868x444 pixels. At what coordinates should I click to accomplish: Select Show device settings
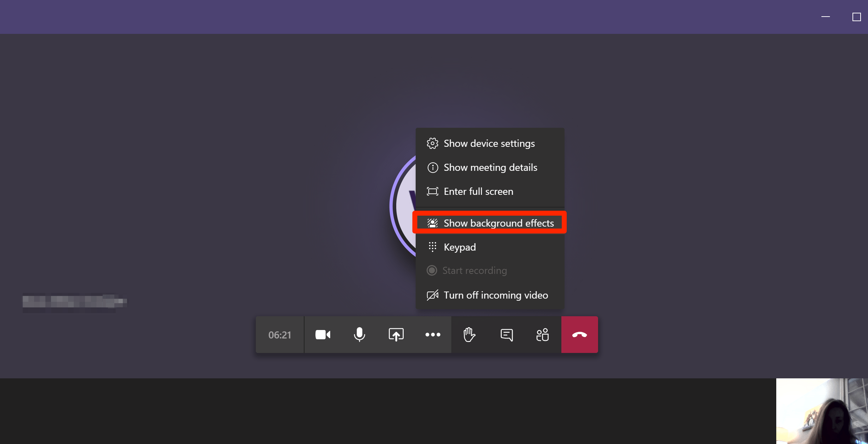489,144
